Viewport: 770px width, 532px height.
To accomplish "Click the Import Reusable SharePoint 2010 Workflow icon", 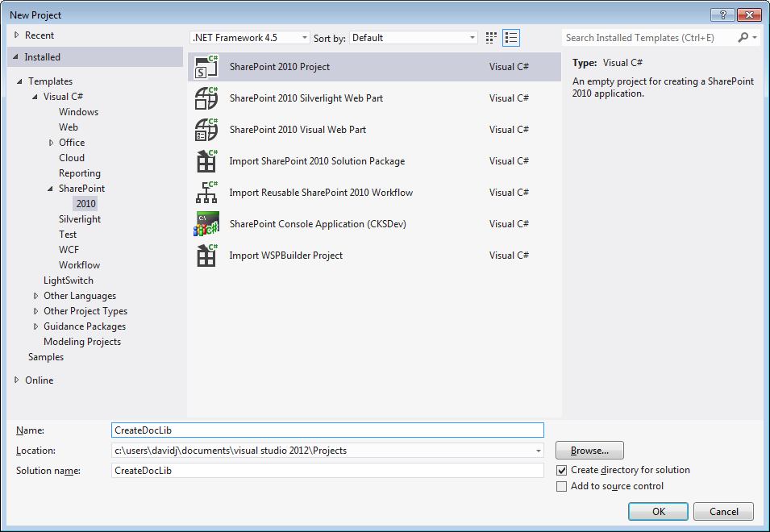I will coord(206,193).
